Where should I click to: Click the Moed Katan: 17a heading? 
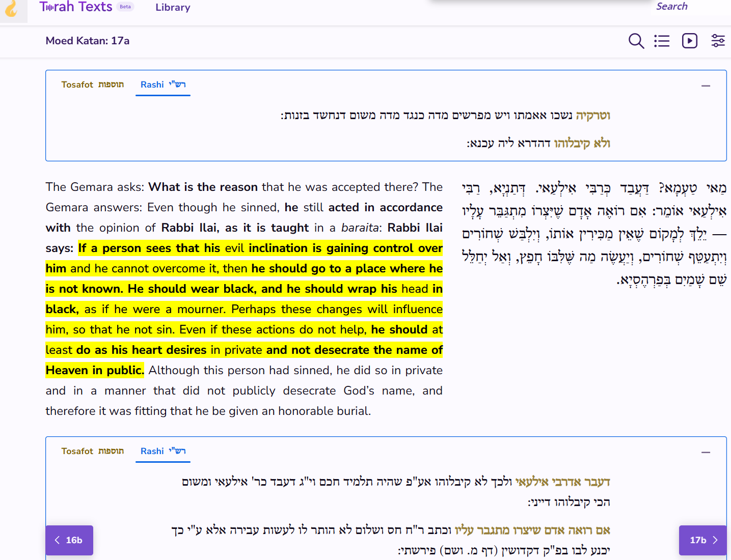pos(88,41)
